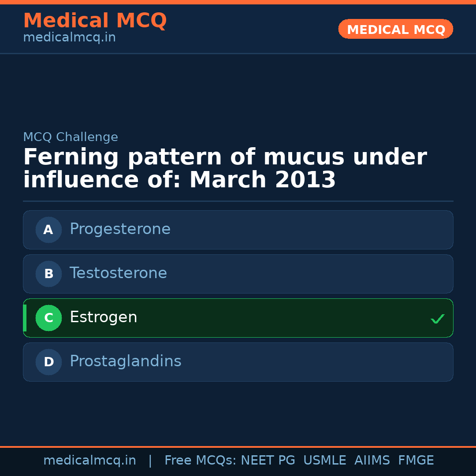This screenshot has height=476, width=476.
Task: Click the orange divider stripe above the footer
Action: click(238, 447)
